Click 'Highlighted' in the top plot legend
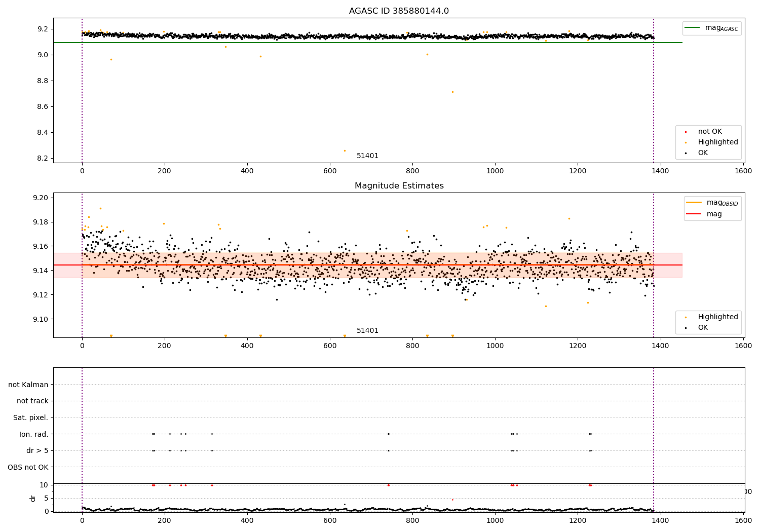The width and height of the screenshot is (760, 532). click(x=718, y=142)
